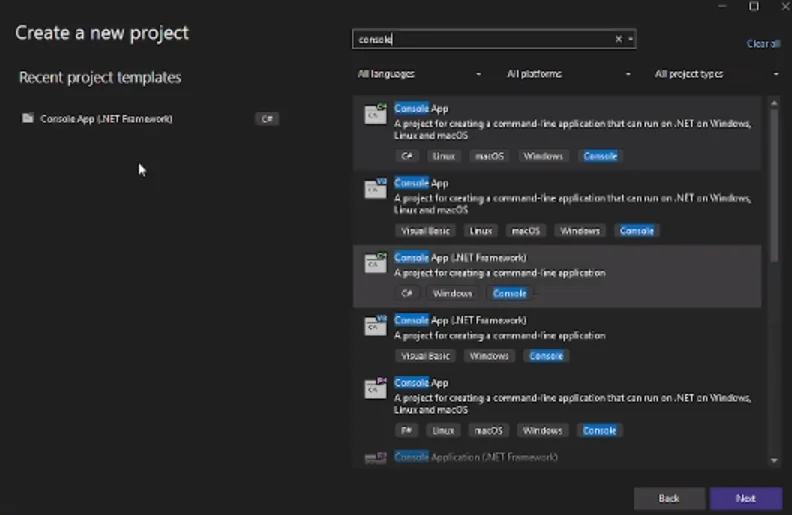This screenshot has width=792, height=515.
Task: Select the recent Console App (.NET Framework) template
Action: (106, 119)
